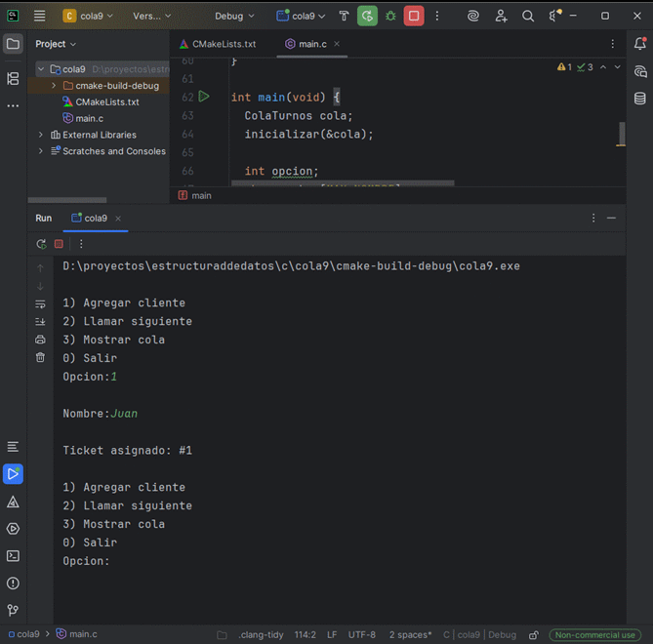Open the Debug build profile dropdown

coord(234,16)
